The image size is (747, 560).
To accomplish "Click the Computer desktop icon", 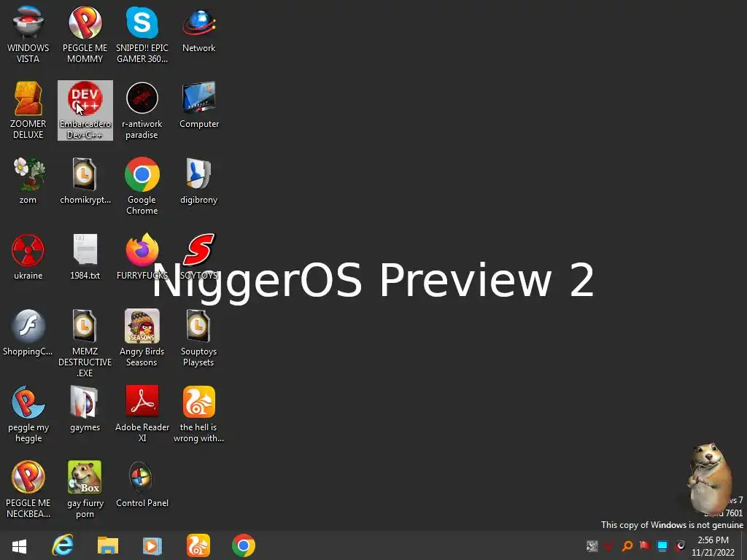I will pos(198,105).
